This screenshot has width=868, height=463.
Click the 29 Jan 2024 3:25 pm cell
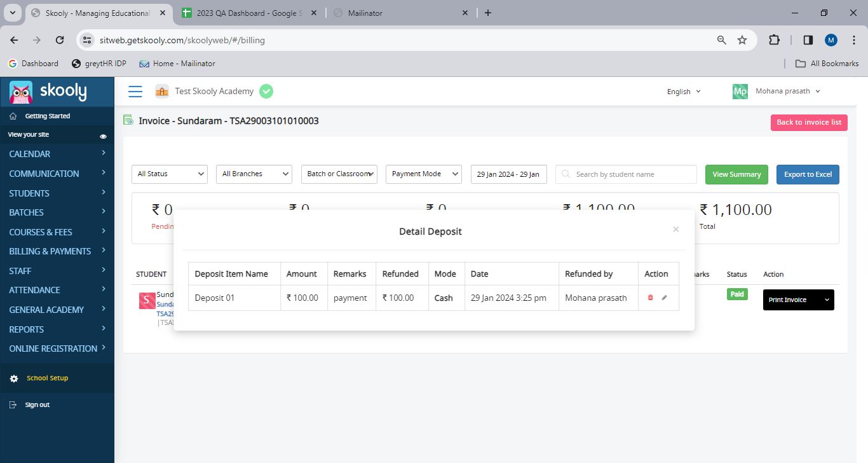coord(512,298)
